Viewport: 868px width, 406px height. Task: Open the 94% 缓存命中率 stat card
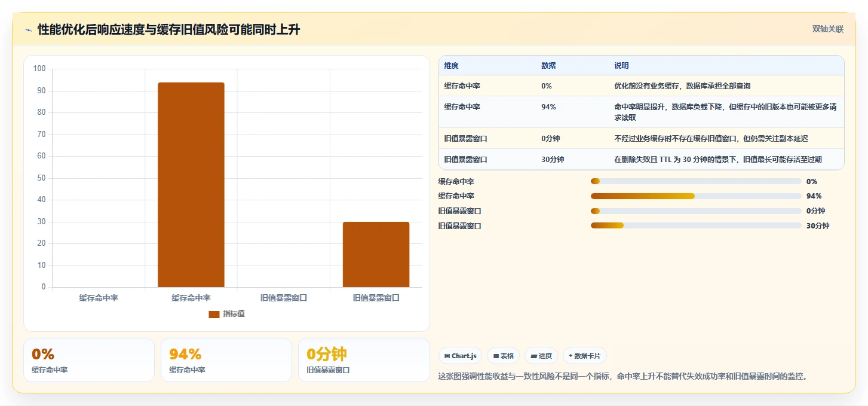click(x=226, y=360)
